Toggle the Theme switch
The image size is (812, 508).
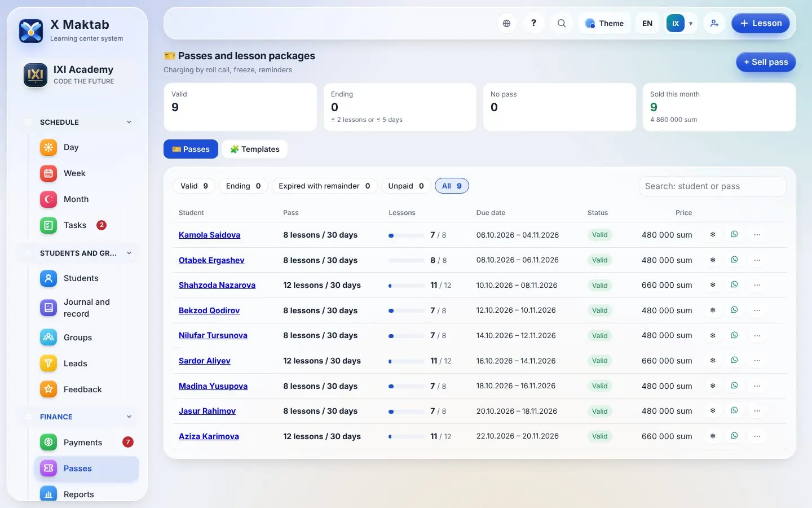pyautogui.click(x=604, y=23)
